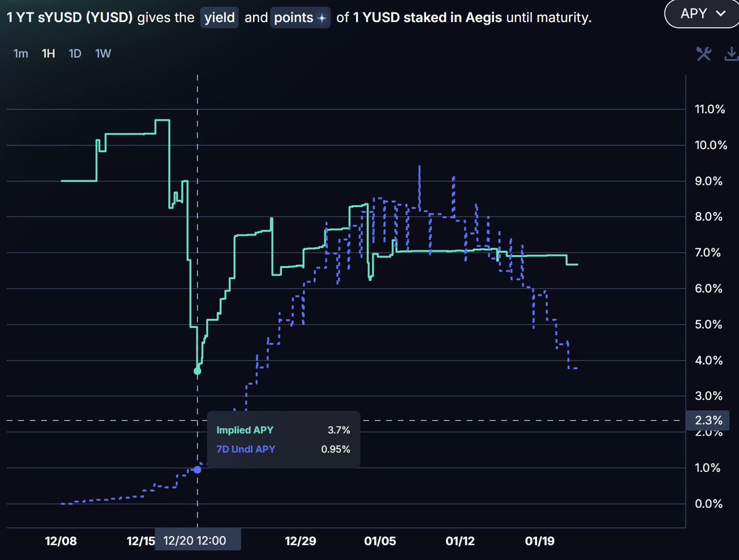Open chart tools wrench icon

(x=704, y=54)
